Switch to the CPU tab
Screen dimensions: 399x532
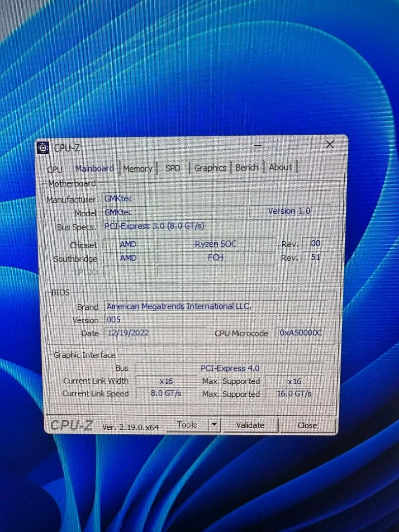(x=55, y=169)
